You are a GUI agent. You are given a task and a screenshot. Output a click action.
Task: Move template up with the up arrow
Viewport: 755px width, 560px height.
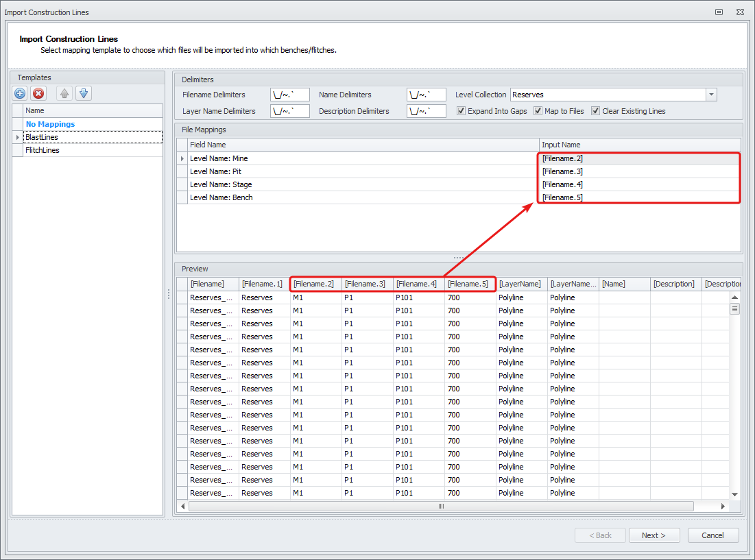(64, 93)
